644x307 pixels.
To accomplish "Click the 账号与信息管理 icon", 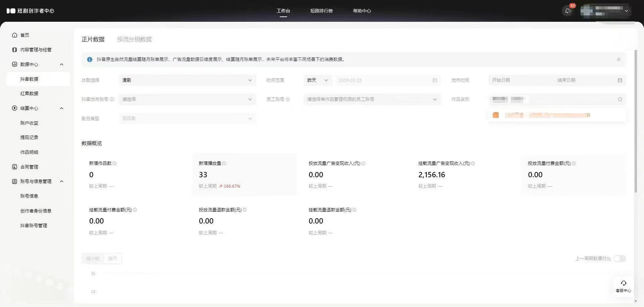I will pyautogui.click(x=14, y=181).
